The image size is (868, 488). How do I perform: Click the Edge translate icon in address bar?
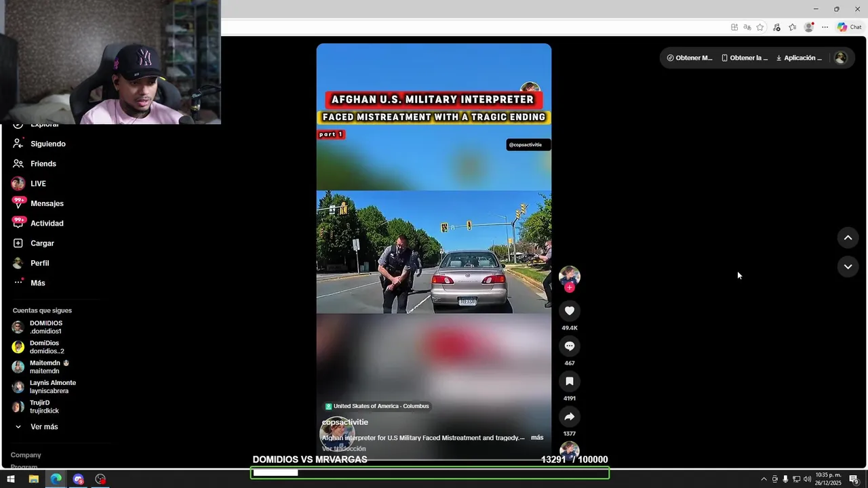click(x=747, y=27)
